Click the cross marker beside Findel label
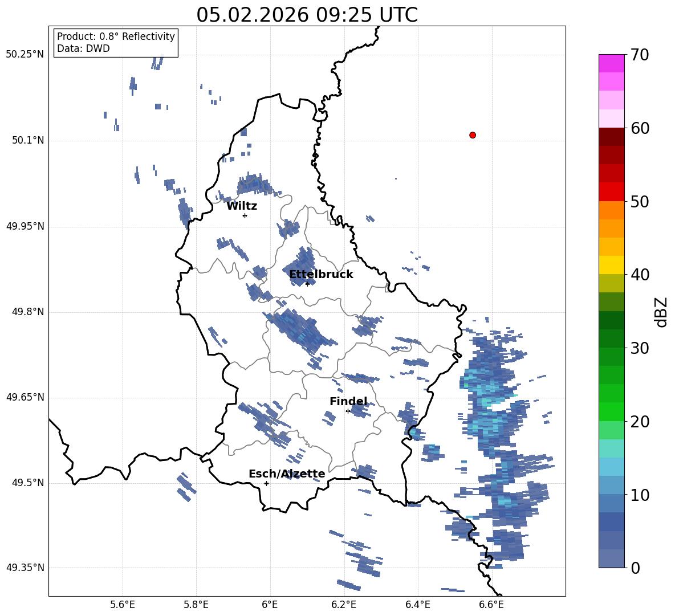Screen dimensions: 675x616 (x=348, y=411)
